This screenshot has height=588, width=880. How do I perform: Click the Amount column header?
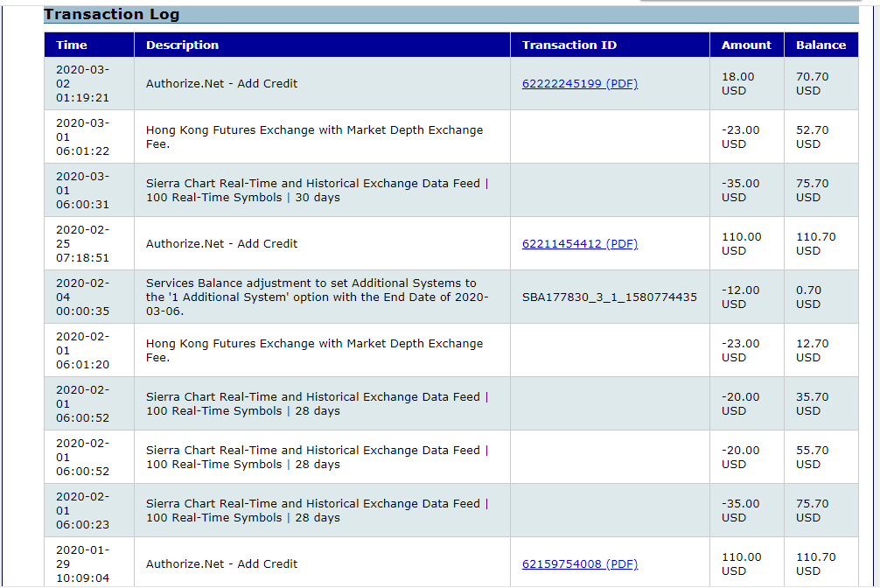click(746, 45)
